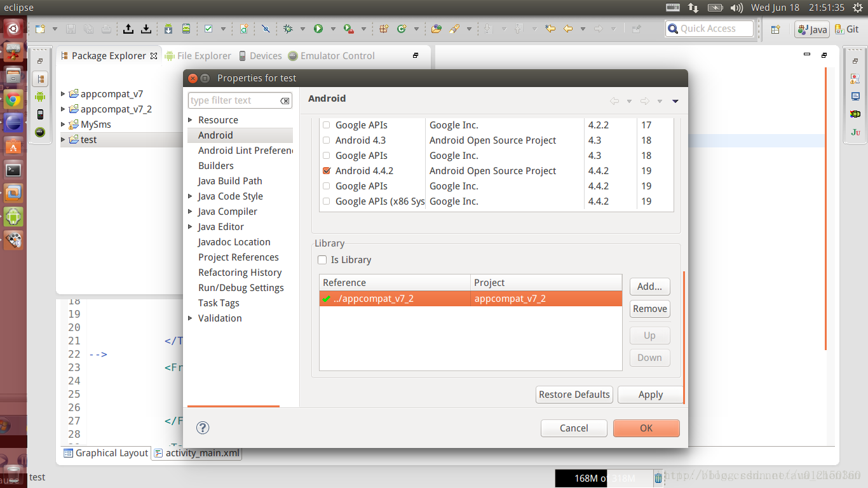The height and width of the screenshot is (488, 868).
Task: Select the activity_main.xml editor tab
Action: (196, 453)
